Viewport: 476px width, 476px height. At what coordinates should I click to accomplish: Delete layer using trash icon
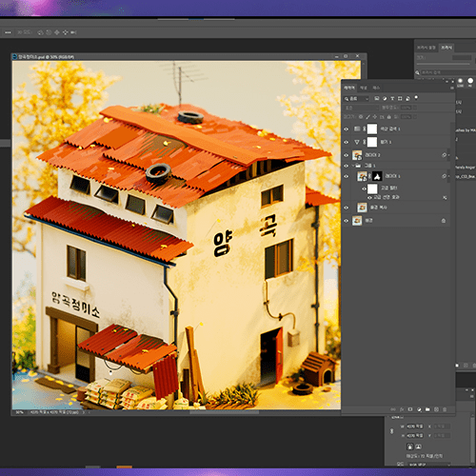tap(445, 409)
